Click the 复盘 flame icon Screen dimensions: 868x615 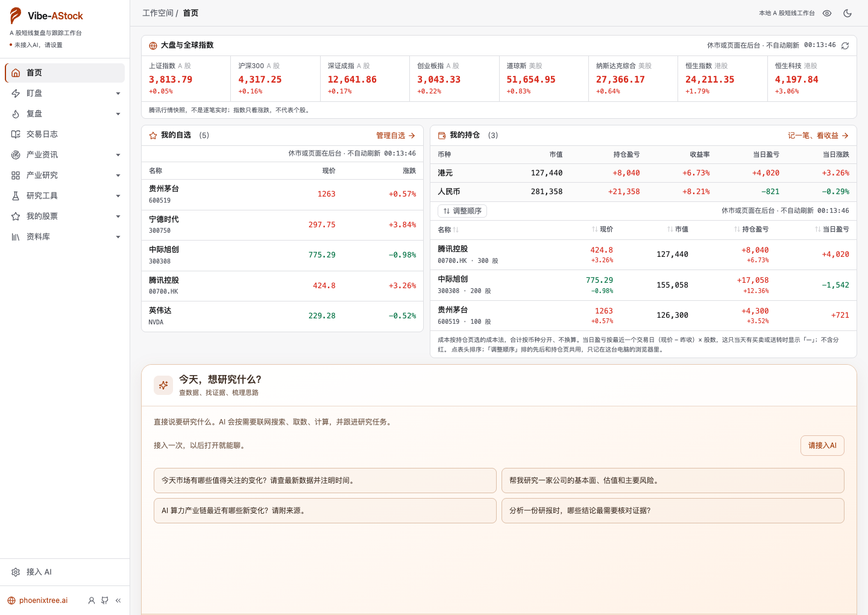coord(16,114)
